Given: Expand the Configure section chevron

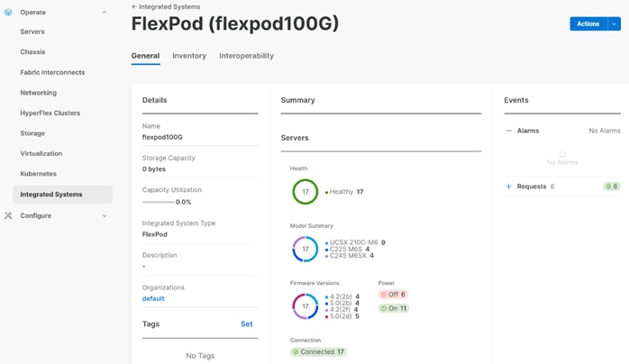Looking at the screenshot, I should coord(105,215).
